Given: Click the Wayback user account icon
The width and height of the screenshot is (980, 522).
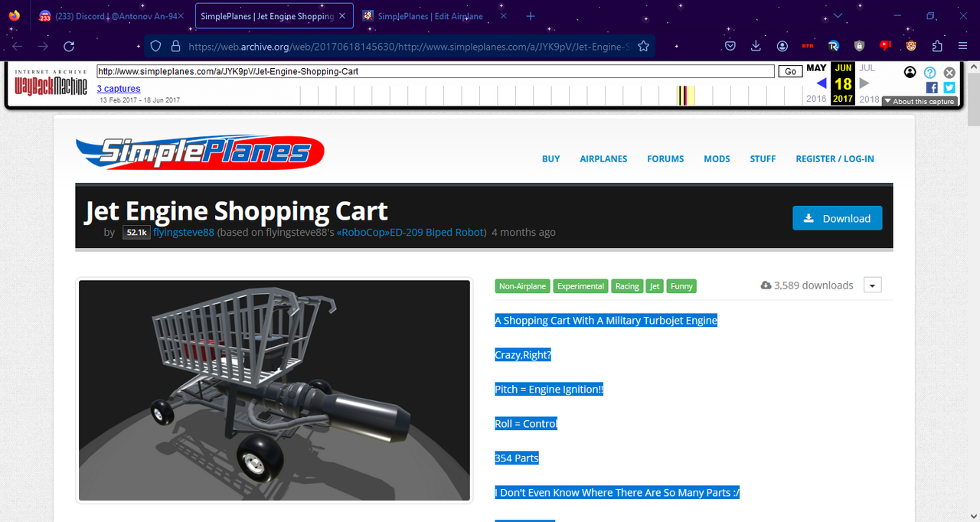Looking at the screenshot, I should tap(910, 72).
